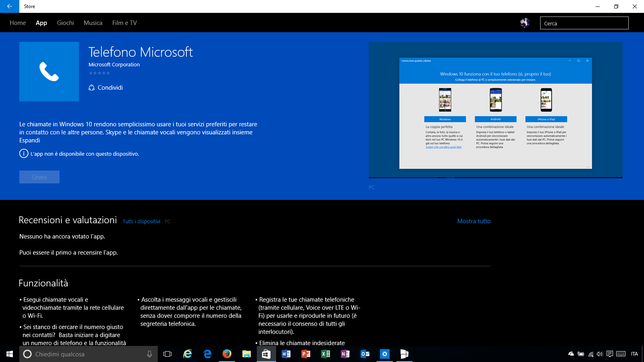Screen dimensions: 644x362
Task: Click the 'Sei stanco di cercare' feature bullet
Action: click(x=73, y=335)
